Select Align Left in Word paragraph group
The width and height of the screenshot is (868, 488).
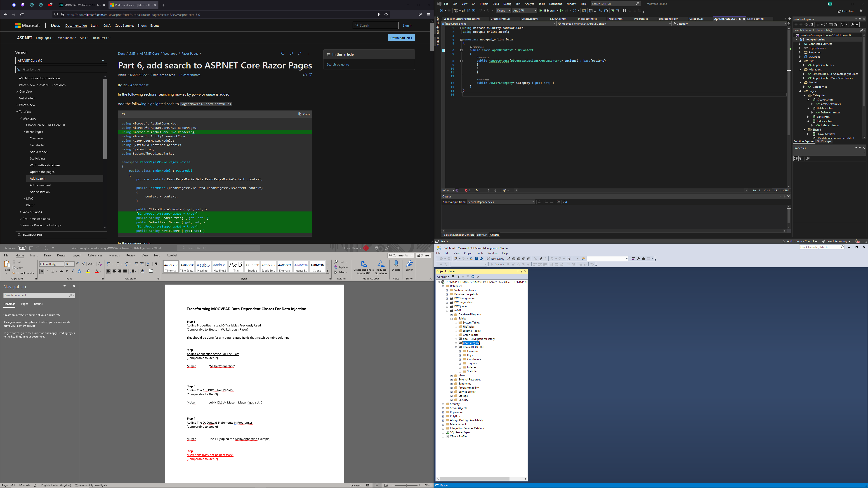[109, 271]
